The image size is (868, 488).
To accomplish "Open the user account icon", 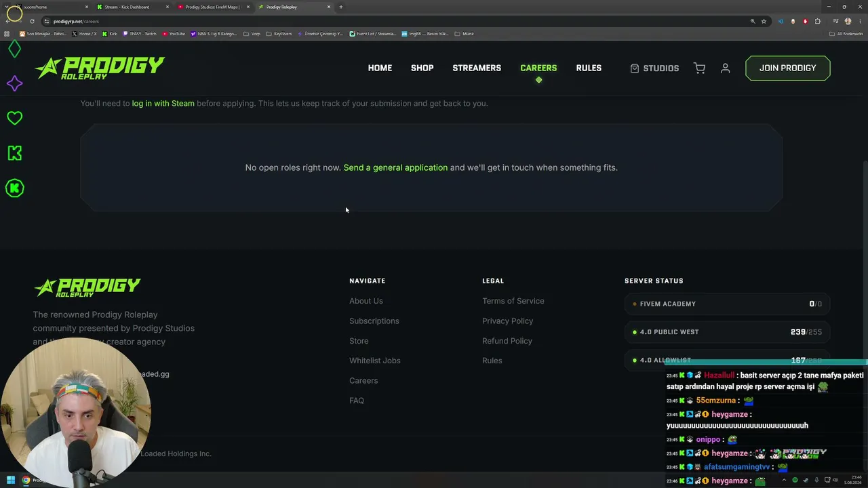I will [725, 68].
